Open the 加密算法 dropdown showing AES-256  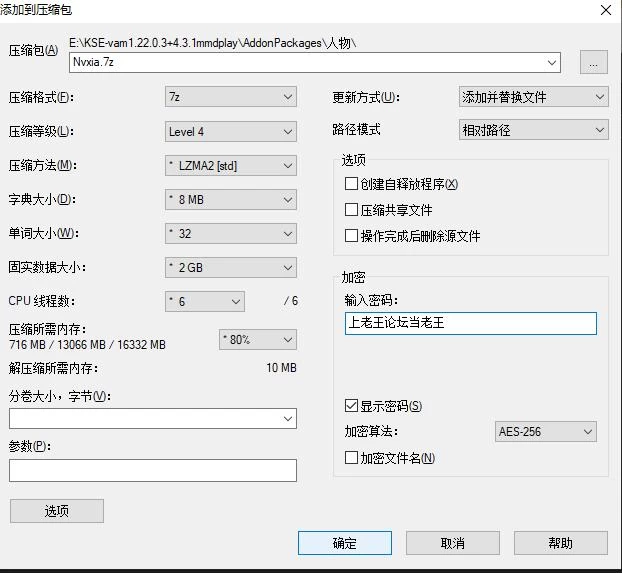coord(545,432)
